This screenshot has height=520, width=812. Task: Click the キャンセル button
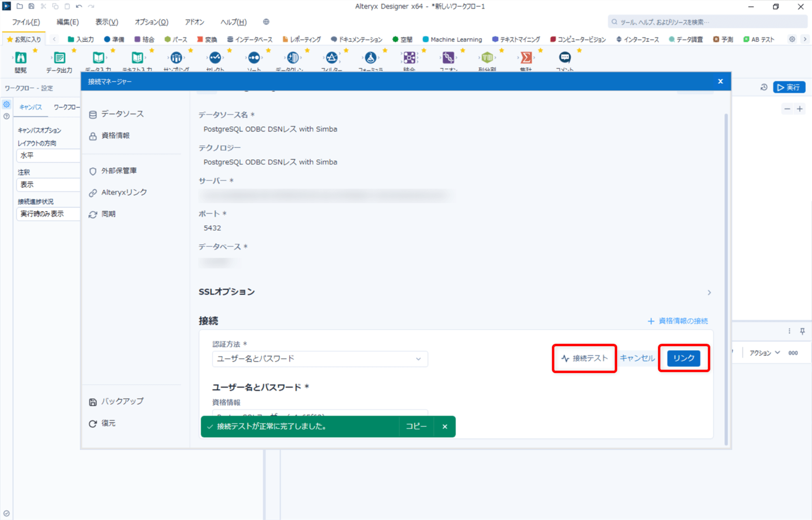637,358
